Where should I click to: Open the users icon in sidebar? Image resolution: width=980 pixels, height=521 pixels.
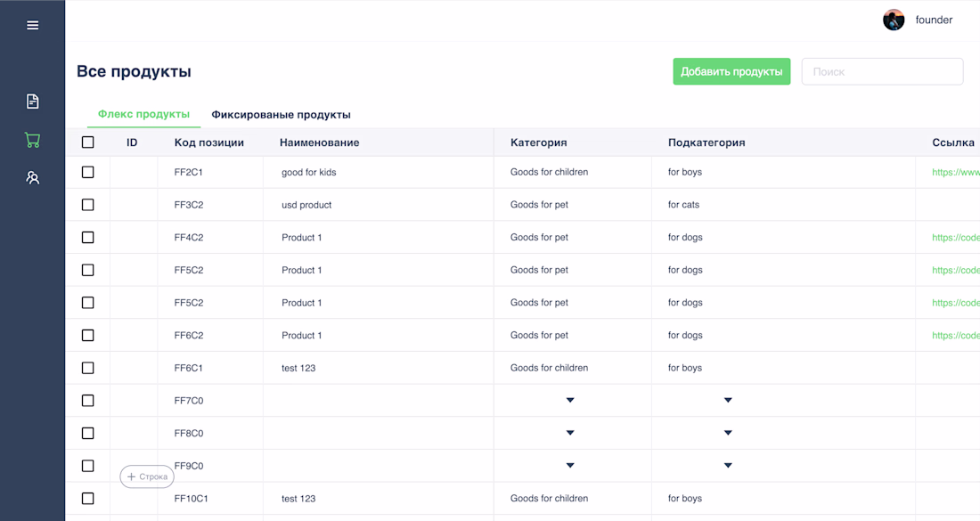click(32, 178)
